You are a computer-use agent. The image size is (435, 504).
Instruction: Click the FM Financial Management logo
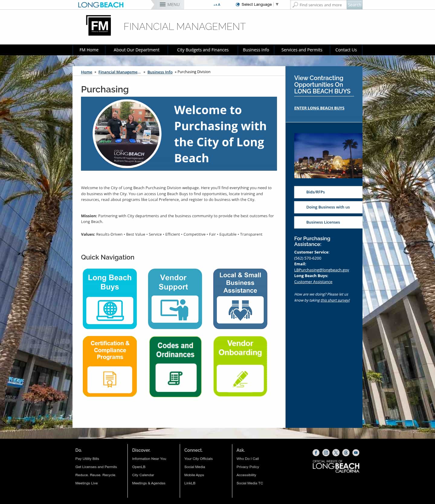click(98, 25)
